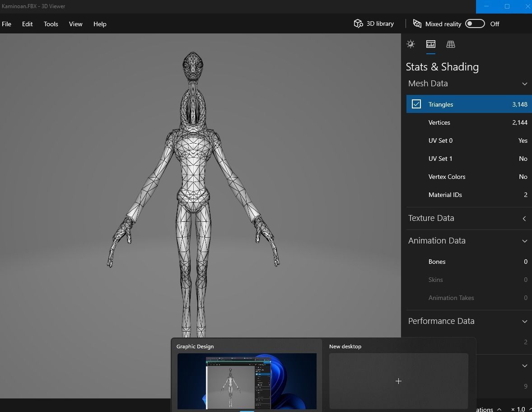Image resolution: width=532 pixels, height=412 pixels.
Task: Select the UV Set 0 row
Action: click(x=469, y=140)
